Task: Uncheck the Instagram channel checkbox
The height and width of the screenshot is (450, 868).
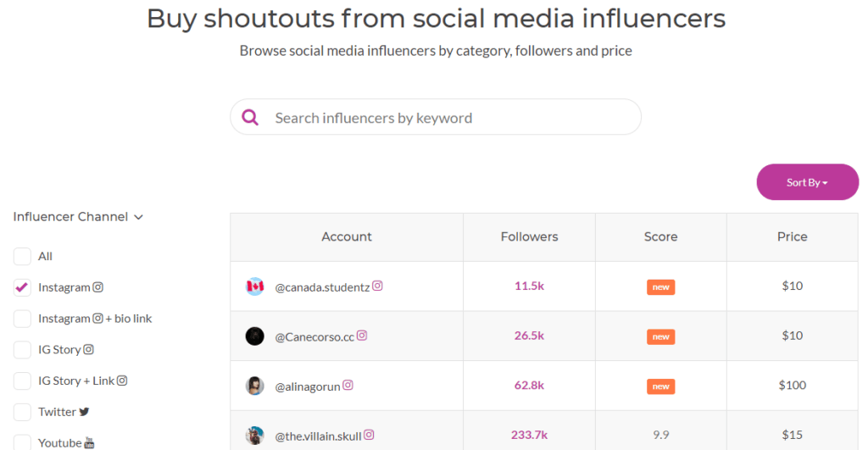Action: click(x=22, y=287)
